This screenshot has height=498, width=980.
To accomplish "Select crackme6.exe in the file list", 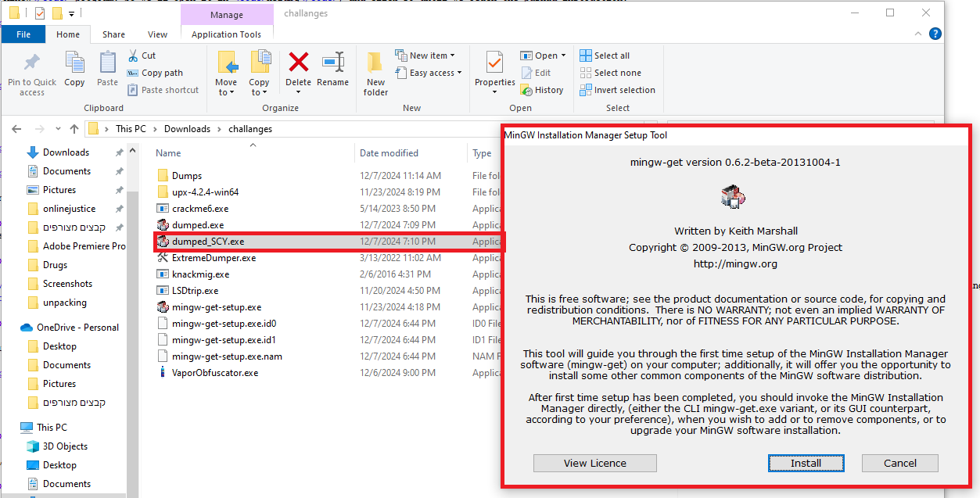I will [200, 209].
